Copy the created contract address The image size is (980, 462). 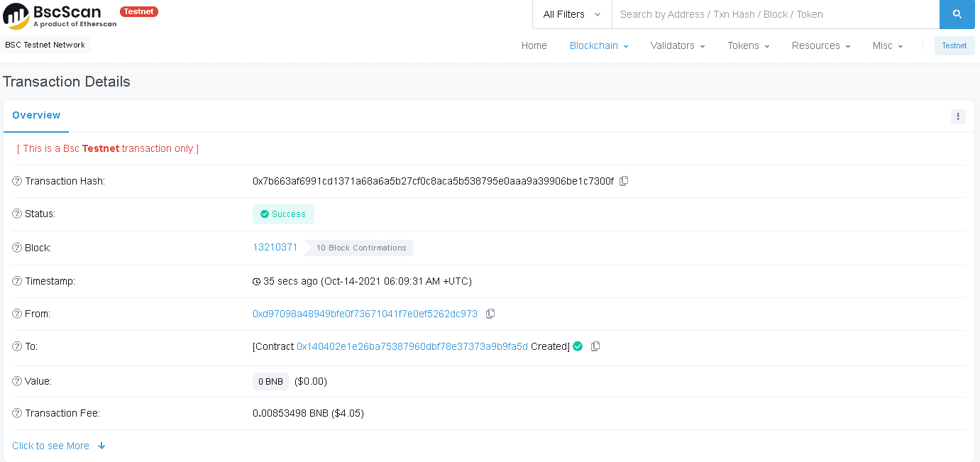(x=595, y=346)
